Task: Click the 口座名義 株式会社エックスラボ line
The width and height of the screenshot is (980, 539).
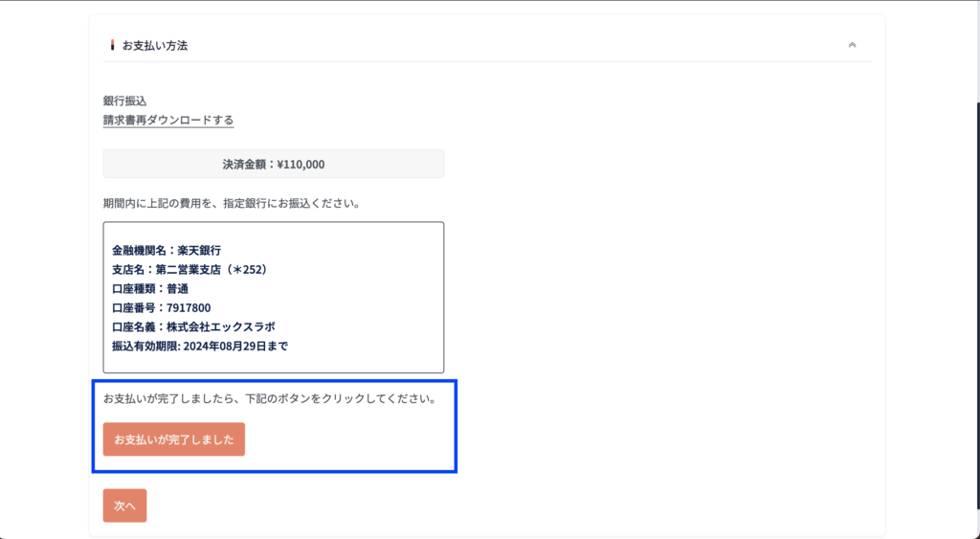Action: pyautogui.click(x=193, y=326)
